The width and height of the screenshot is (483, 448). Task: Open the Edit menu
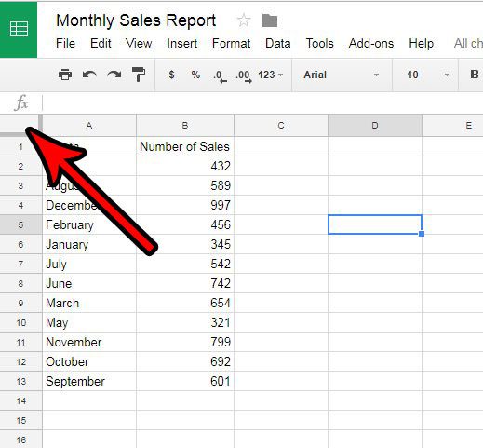click(101, 43)
